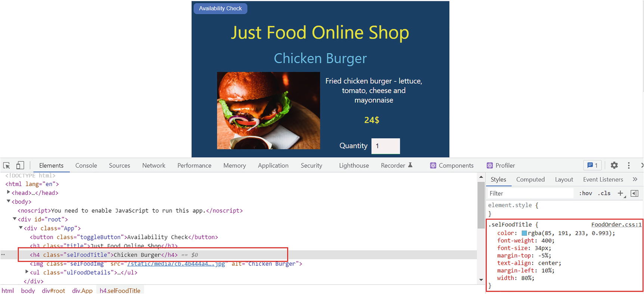This screenshot has height=294, width=644.
Task: Open the DevTools three-dot menu
Action: pos(629,165)
